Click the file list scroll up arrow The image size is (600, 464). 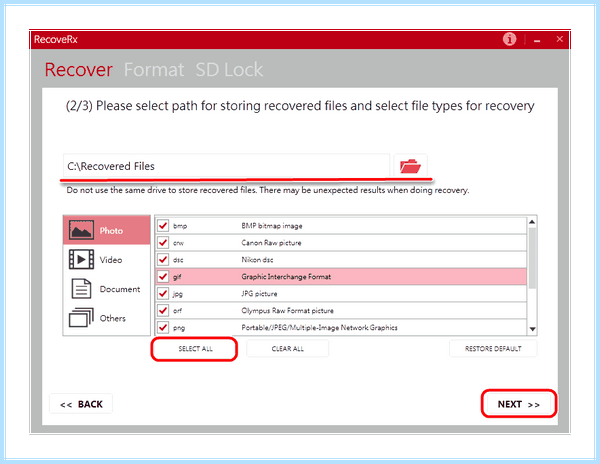532,222
